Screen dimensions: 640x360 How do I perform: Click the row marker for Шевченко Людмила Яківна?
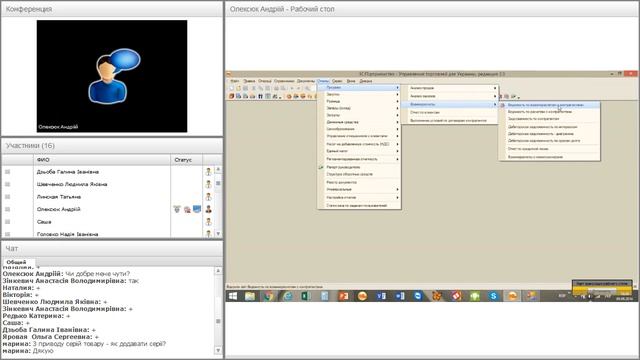(7, 184)
